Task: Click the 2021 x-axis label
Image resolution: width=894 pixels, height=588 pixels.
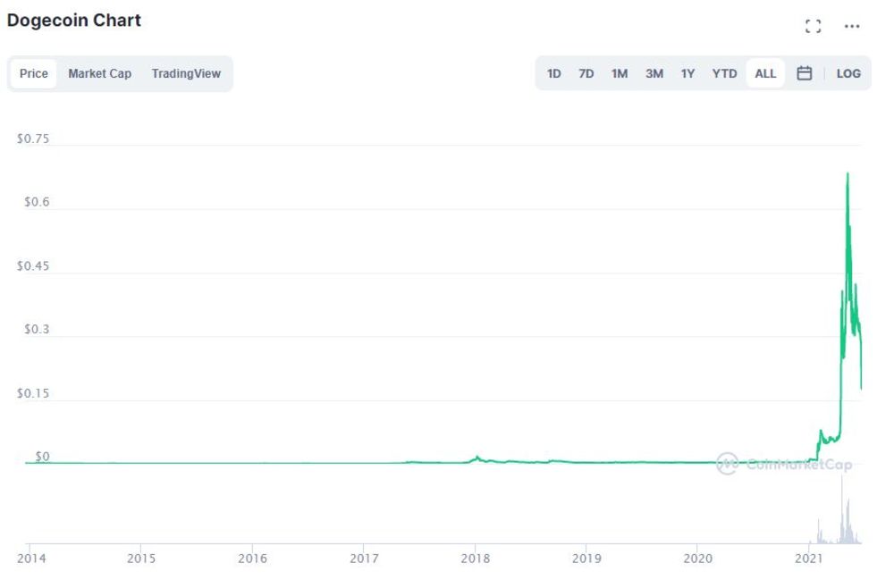Action: pos(809,559)
